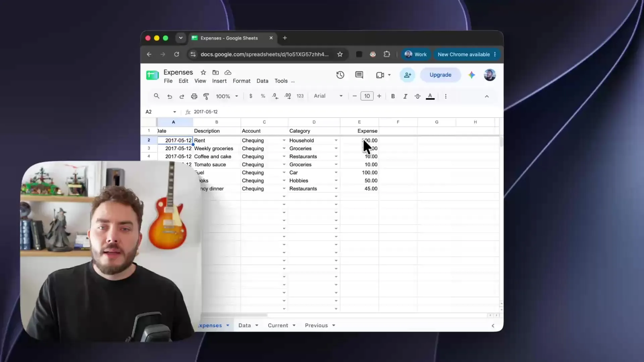Open comments speech bubble icon

[359, 75]
